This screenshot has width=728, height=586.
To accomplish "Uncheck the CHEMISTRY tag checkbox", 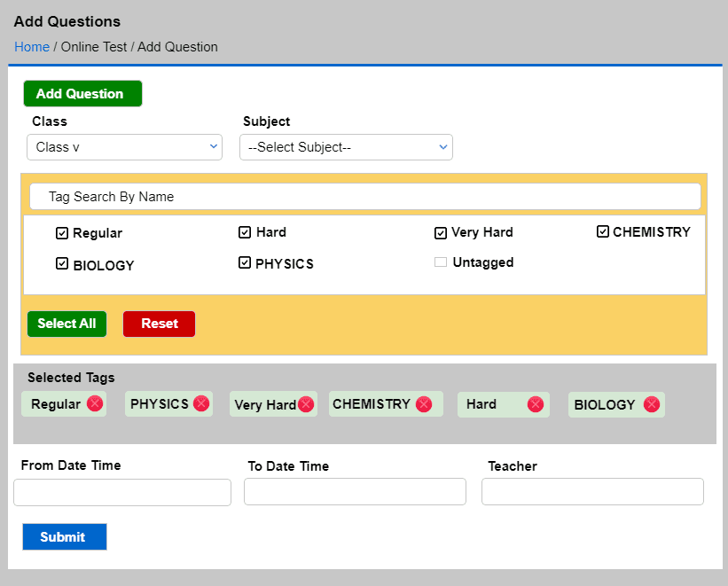I will coord(603,231).
